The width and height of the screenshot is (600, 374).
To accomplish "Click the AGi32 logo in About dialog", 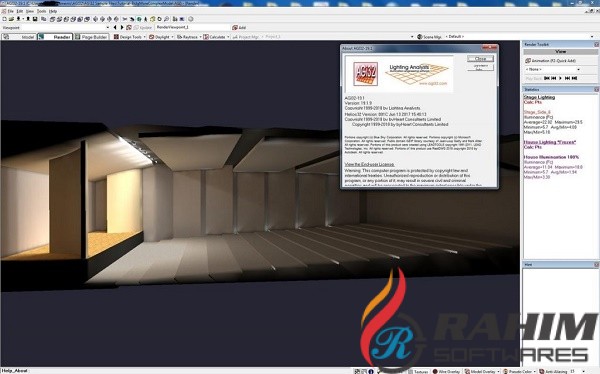I will point(365,74).
